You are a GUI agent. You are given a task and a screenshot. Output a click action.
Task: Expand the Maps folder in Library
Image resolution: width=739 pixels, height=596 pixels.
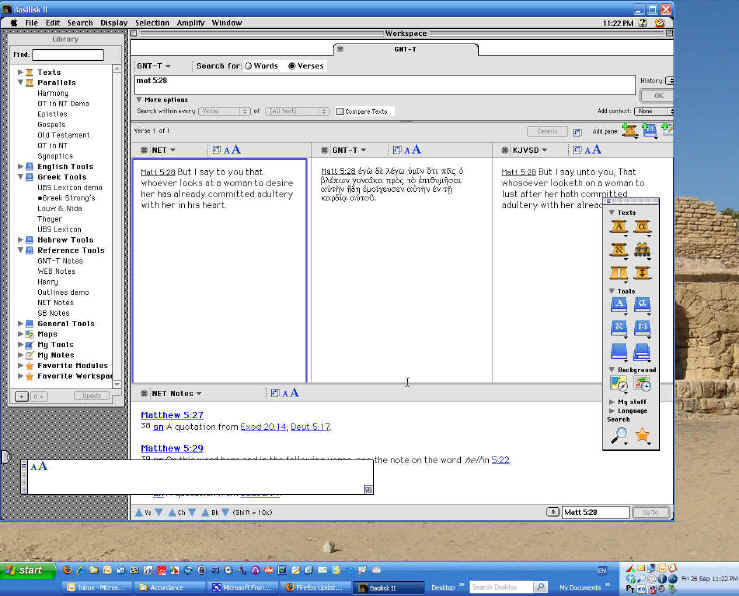pyautogui.click(x=20, y=334)
